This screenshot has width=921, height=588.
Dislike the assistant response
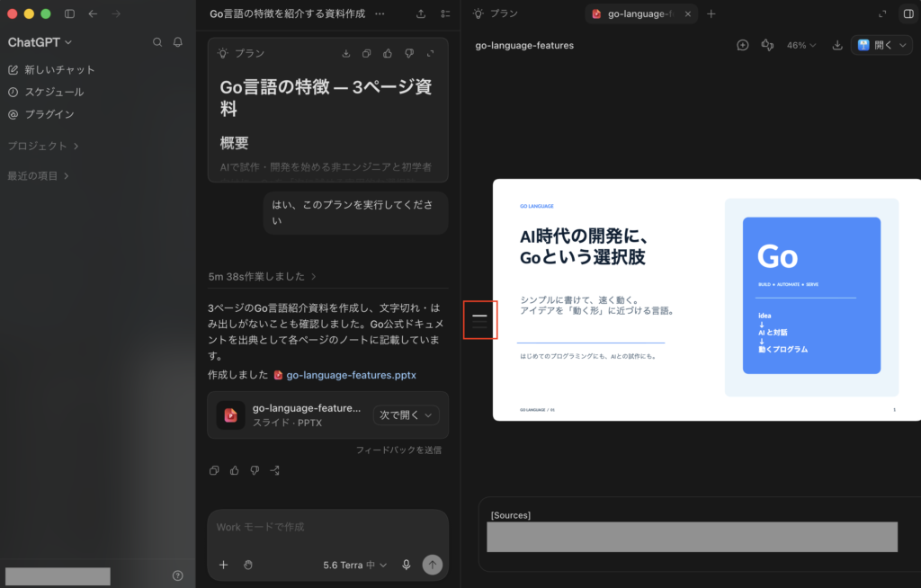[255, 470]
